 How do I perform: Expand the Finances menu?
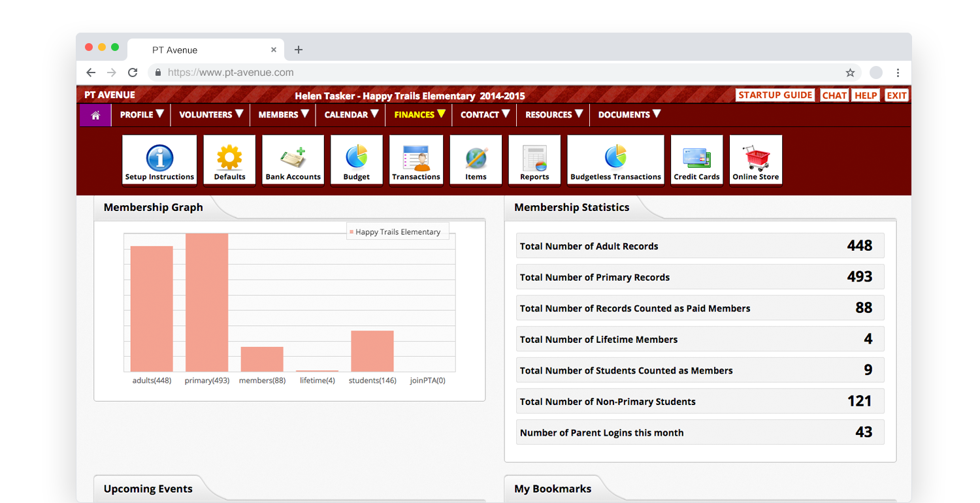(420, 114)
